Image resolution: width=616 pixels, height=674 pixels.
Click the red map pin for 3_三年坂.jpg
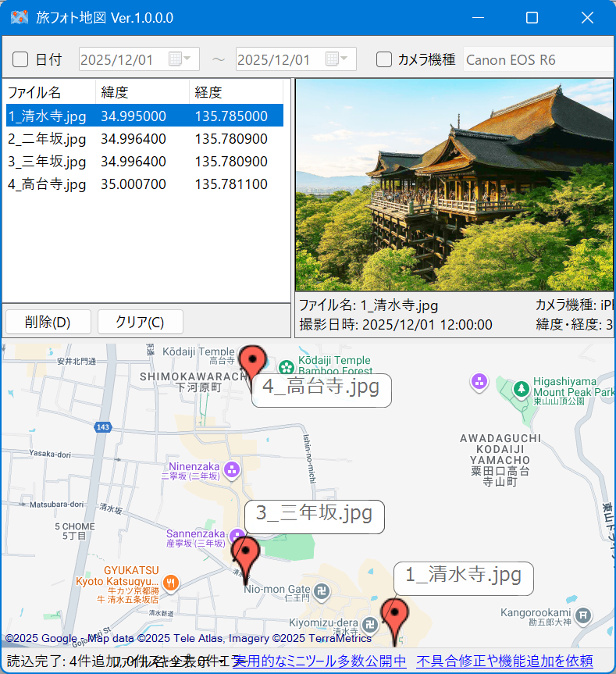pyautogui.click(x=246, y=555)
